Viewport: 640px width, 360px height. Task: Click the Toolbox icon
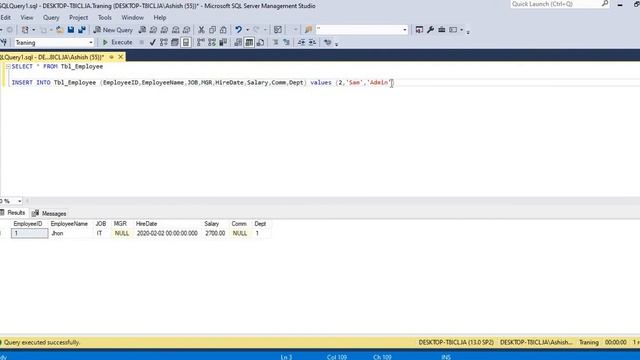442,30
